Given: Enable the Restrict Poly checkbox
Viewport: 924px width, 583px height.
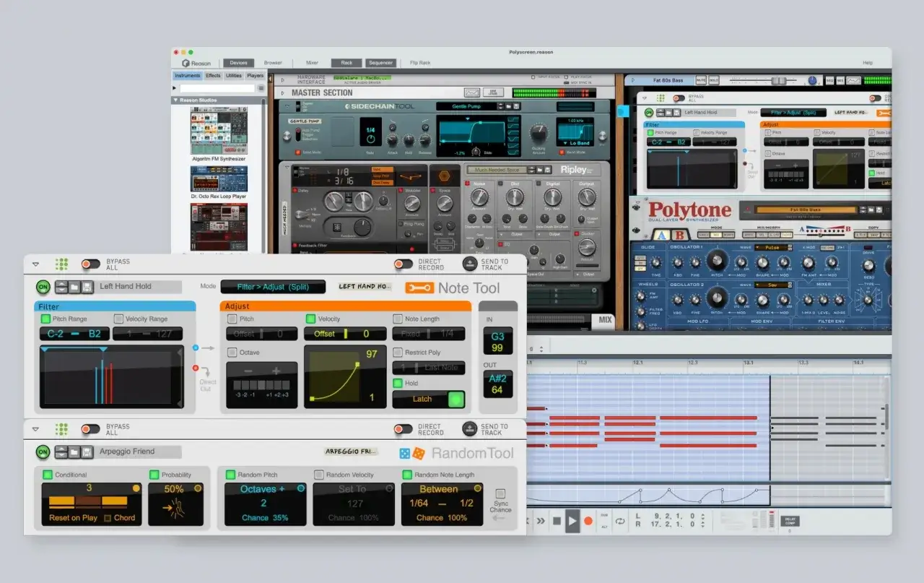Looking at the screenshot, I should (398, 353).
